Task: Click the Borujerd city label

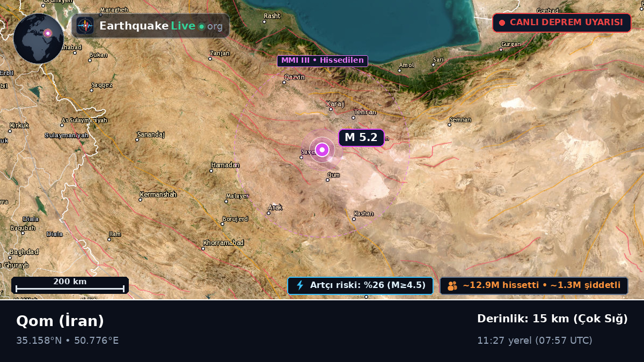Action: (x=235, y=219)
